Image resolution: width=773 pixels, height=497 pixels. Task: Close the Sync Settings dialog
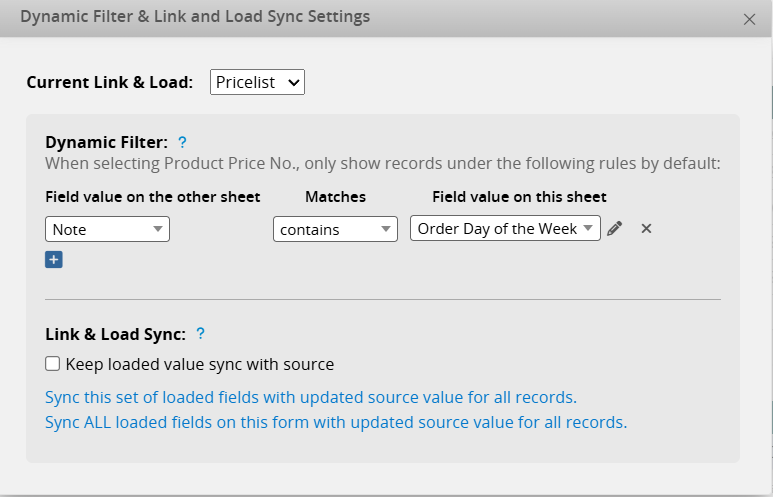point(749,19)
